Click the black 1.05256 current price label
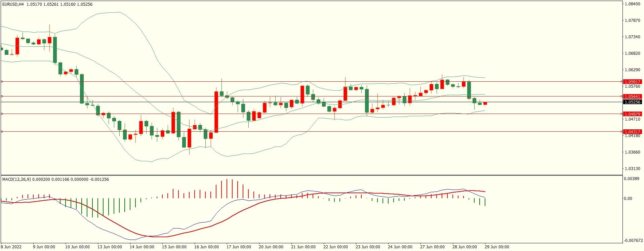This screenshot has width=644, height=251. (632, 102)
